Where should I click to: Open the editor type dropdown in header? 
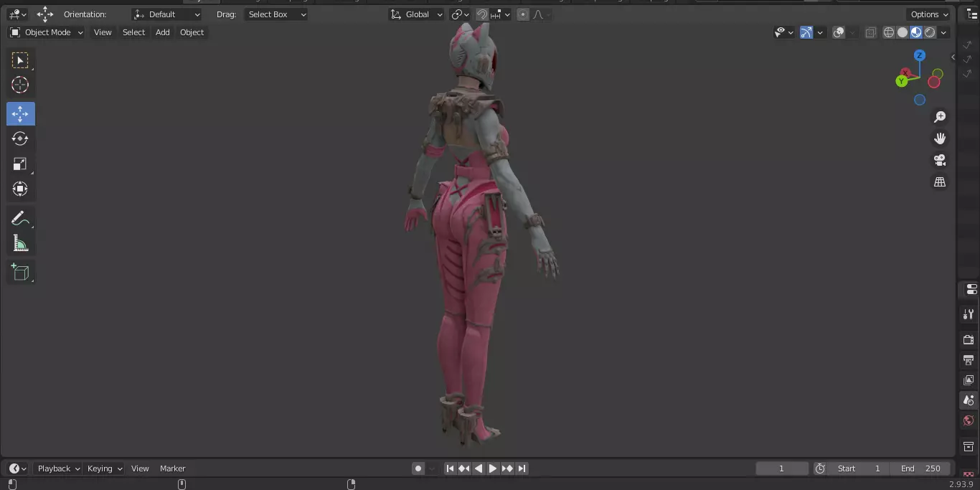click(x=17, y=14)
